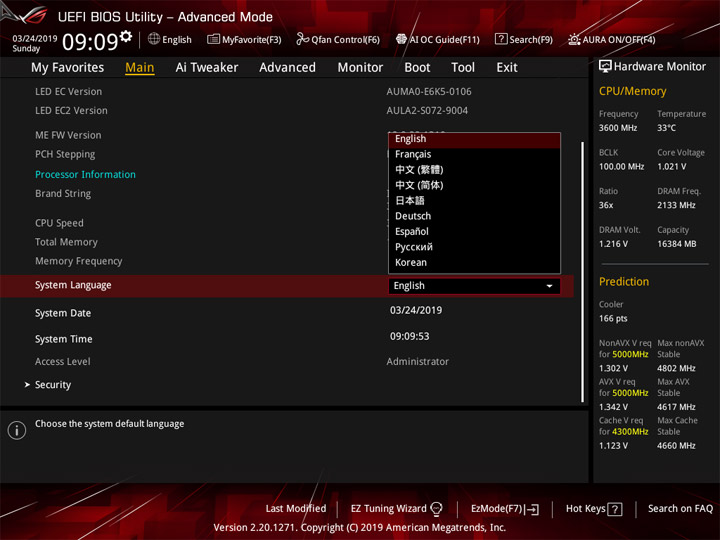This screenshot has width=720, height=540.
Task: Click Access Level Administrator value
Action: coord(417,362)
